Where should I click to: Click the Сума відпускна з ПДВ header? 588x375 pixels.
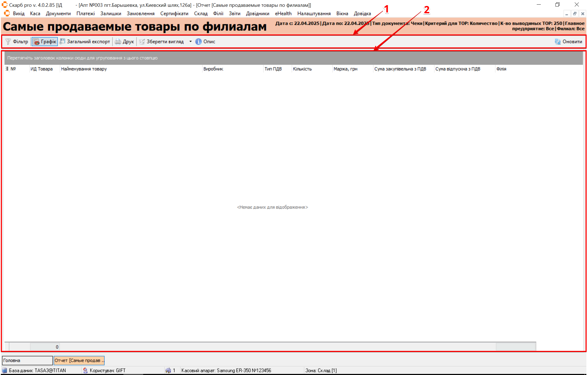458,69
